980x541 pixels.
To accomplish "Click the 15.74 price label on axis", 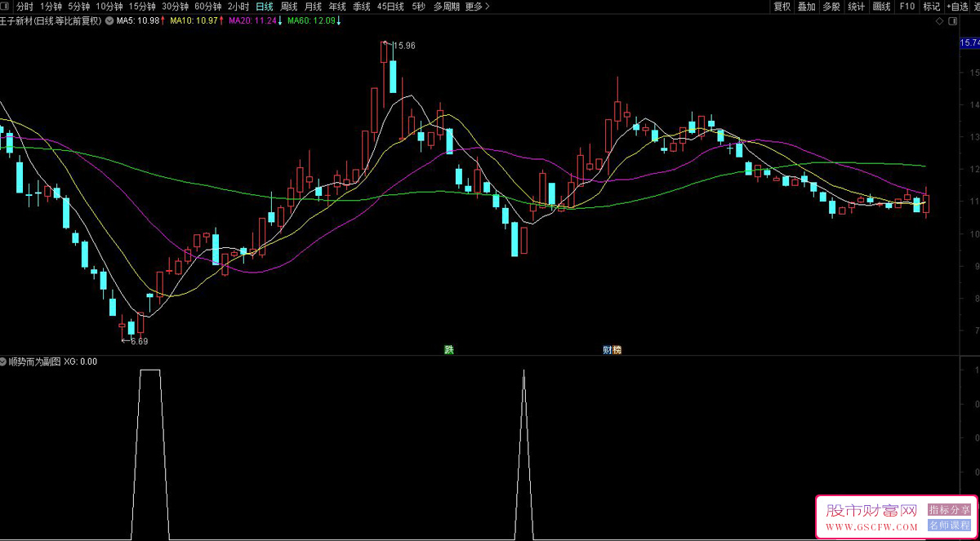I will [969, 42].
